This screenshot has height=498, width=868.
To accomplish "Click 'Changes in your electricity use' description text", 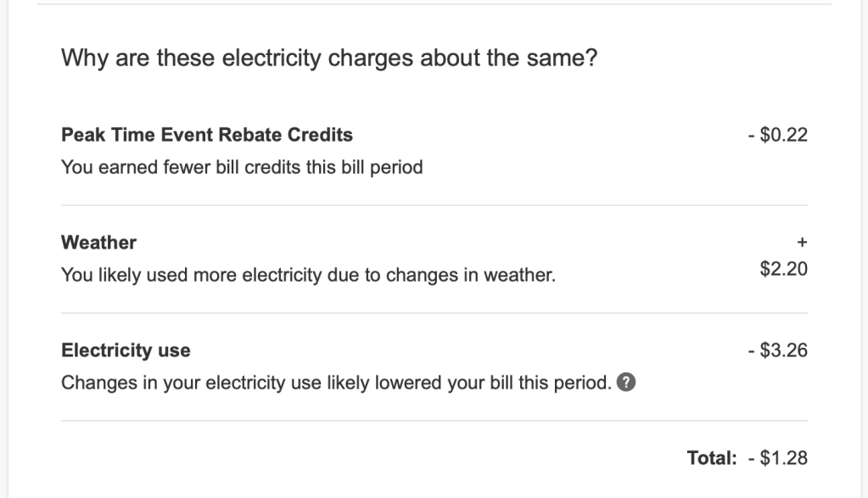I will [335, 383].
